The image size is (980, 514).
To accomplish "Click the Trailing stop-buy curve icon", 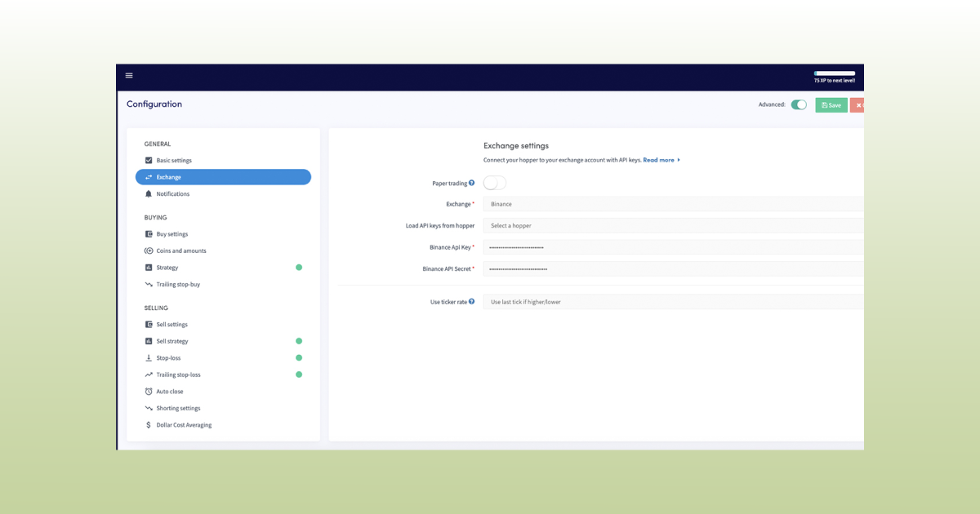I will [x=149, y=284].
